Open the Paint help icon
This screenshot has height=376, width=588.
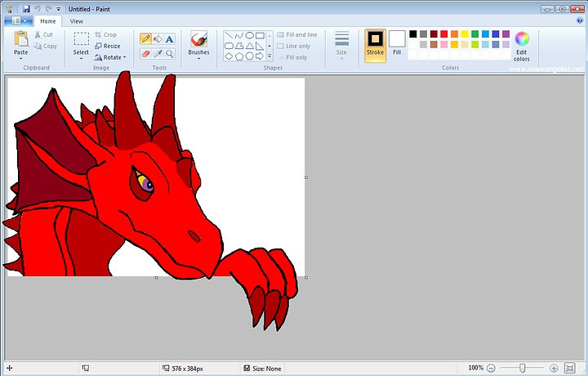click(579, 20)
